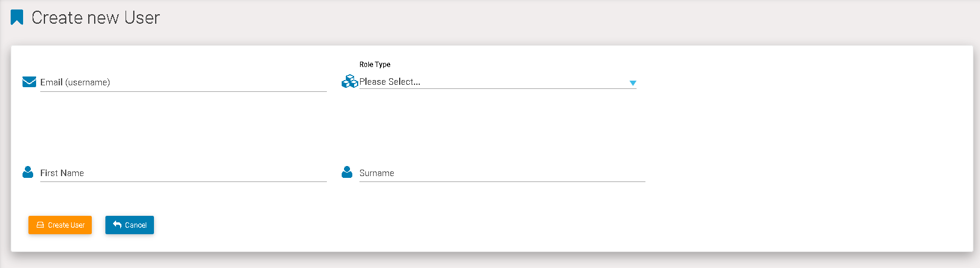
Task: Click the underline below the Role Type selector
Action: pyautogui.click(x=497, y=89)
